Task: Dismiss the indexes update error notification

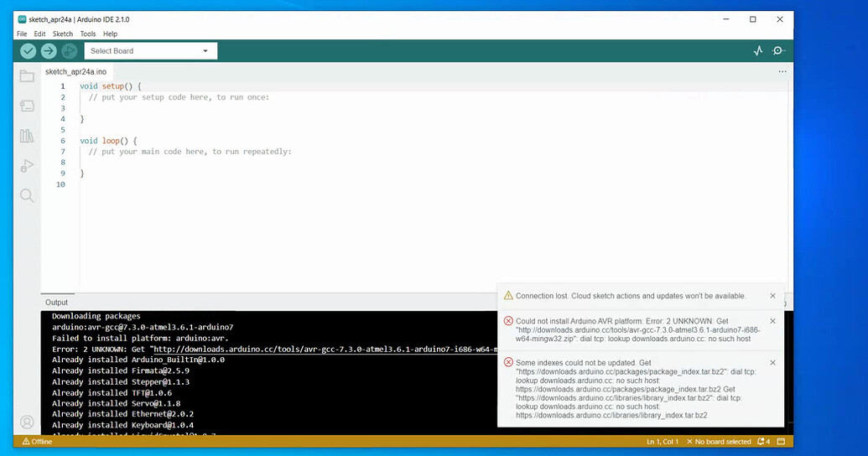Action: click(772, 362)
